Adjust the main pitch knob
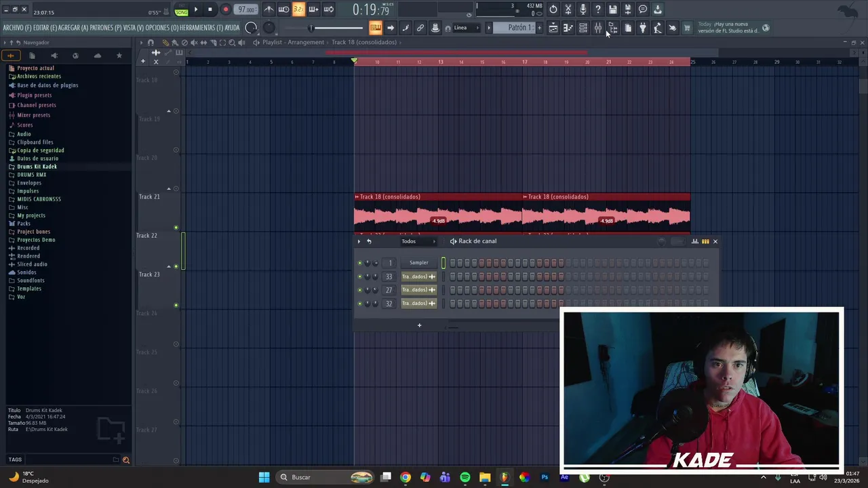Viewport: 868px width, 488px height. click(269, 28)
